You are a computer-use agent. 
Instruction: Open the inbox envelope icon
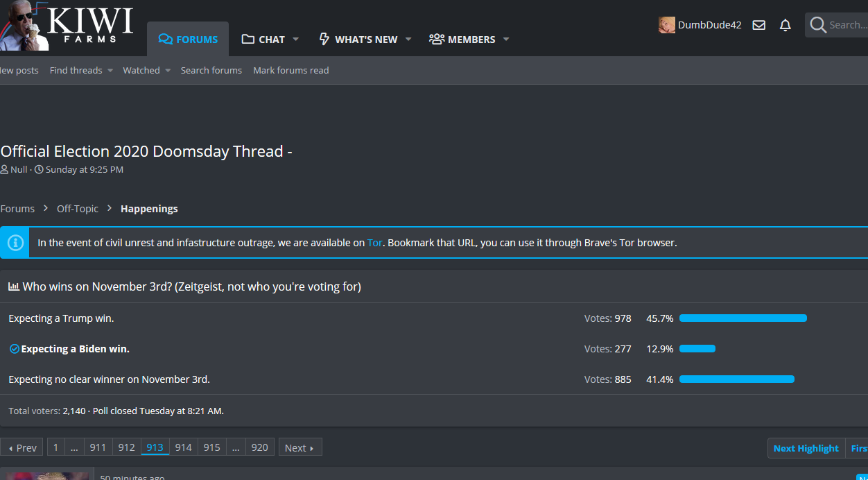pos(759,25)
